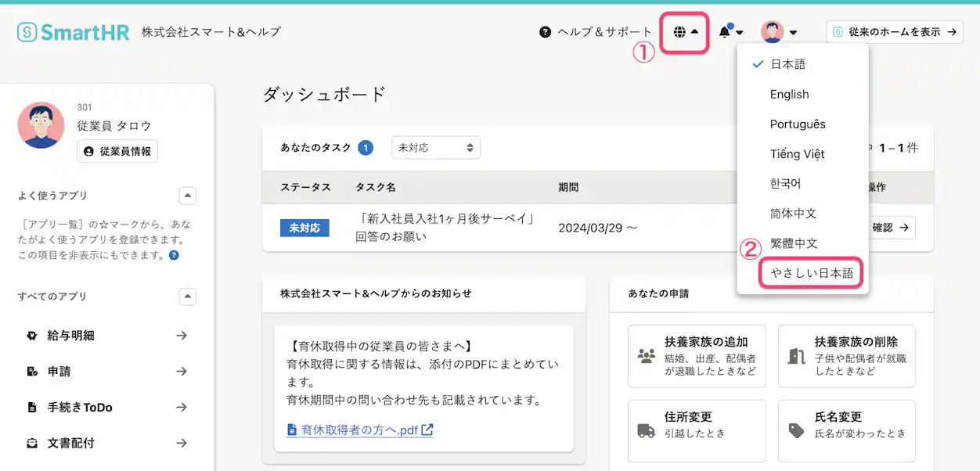
Task: Click the sidebar profile avatar photo
Action: [41, 124]
